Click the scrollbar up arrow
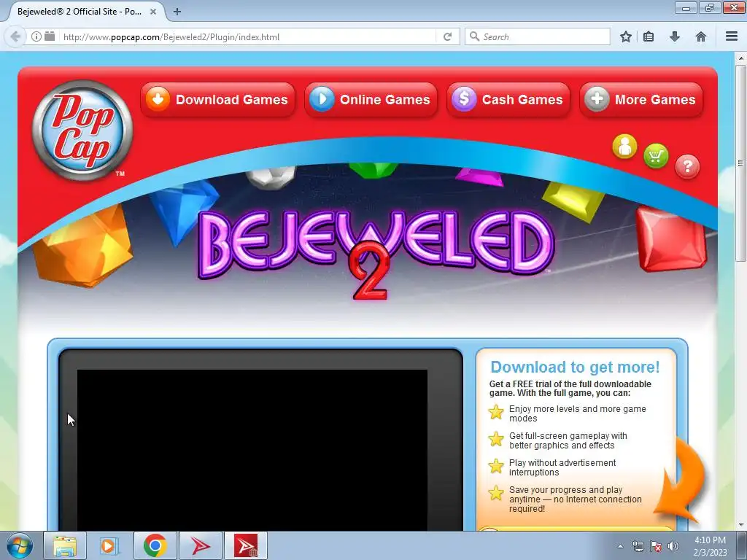Image resolution: width=747 pixels, height=560 pixels. click(x=740, y=58)
